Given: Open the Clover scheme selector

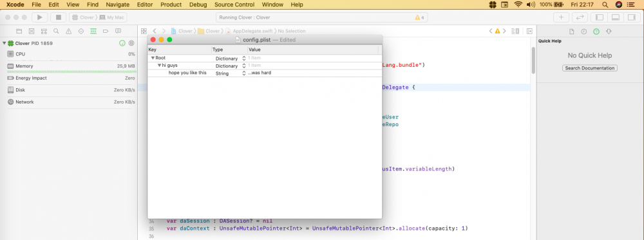Looking at the screenshot, I should (83, 17).
